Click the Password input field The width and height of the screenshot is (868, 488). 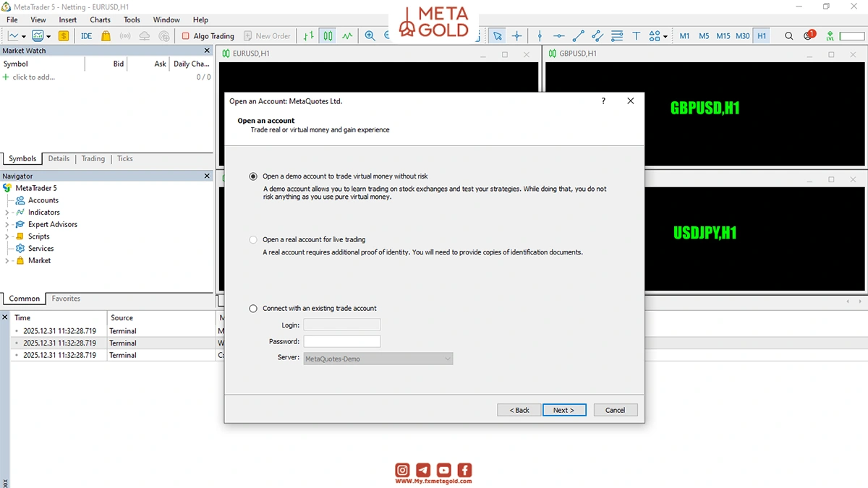pos(342,341)
